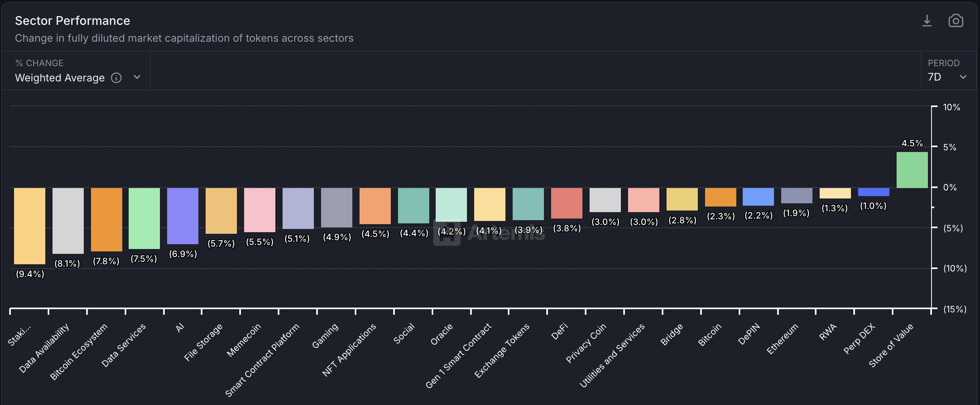Screen dimensions: 980x405
Task: Click the PERIOD label header
Action: coord(944,63)
